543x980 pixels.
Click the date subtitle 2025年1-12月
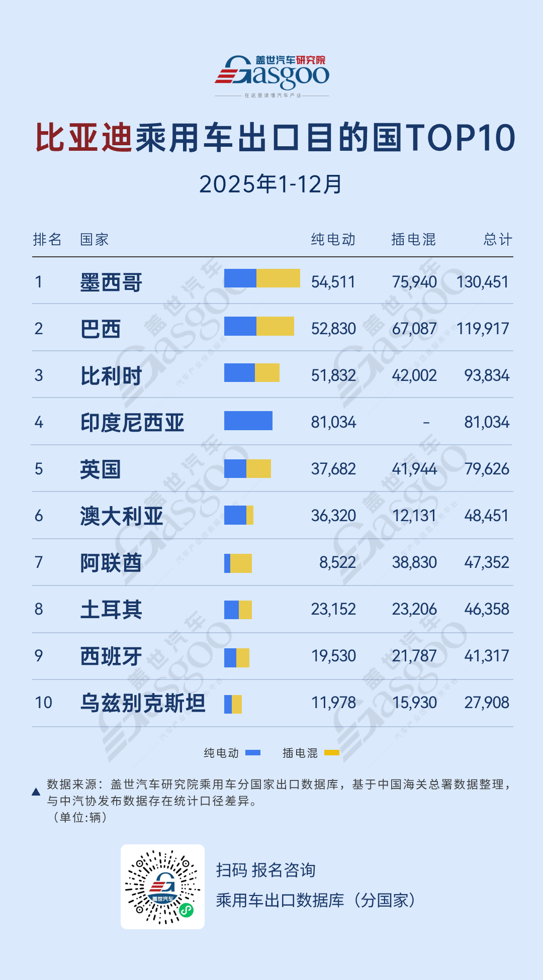click(271, 184)
